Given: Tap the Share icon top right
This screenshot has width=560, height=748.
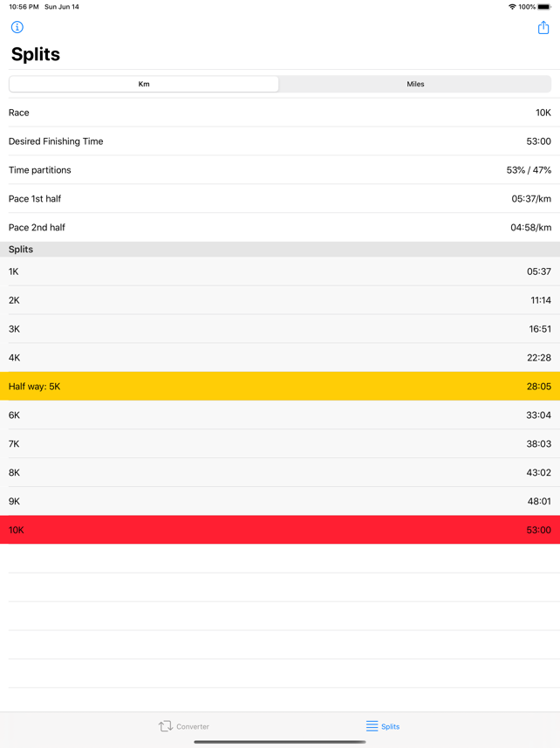Looking at the screenshot, I should (x=543, y=27).
